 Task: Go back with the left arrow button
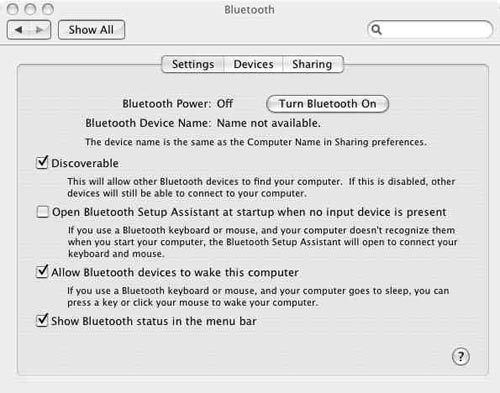pos(18,30)
